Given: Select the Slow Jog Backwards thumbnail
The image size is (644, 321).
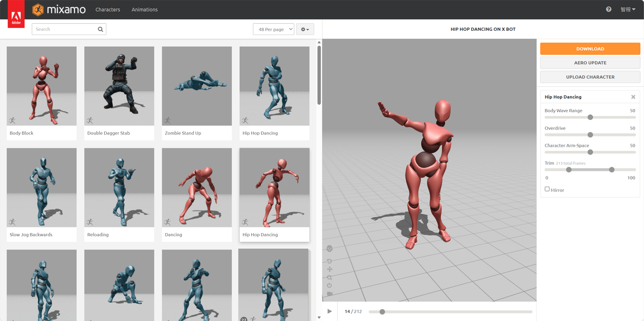Looking at the screenshot, I should pos(42,187).
